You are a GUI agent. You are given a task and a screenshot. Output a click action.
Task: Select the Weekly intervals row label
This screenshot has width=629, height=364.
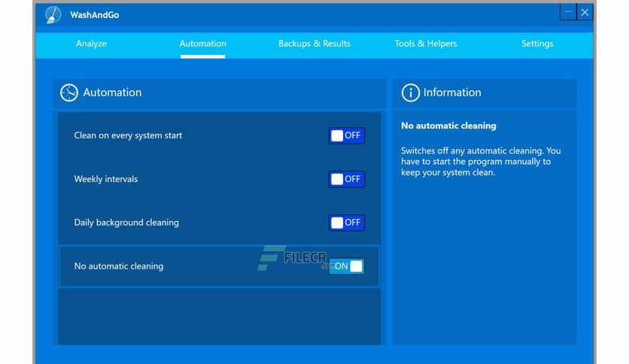106,179
